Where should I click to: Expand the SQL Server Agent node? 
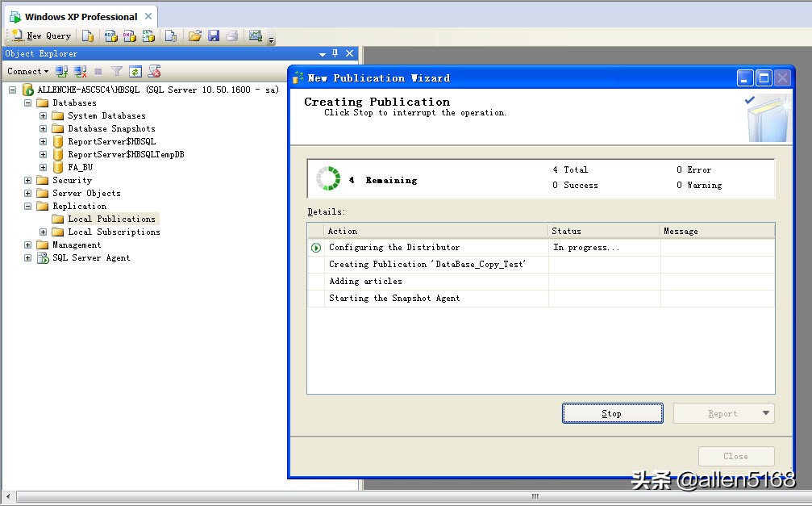28,257
